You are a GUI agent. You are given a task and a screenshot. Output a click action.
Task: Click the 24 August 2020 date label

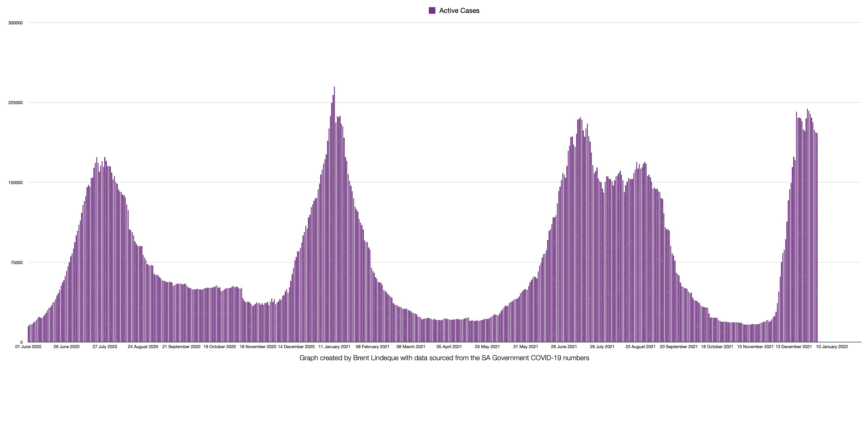(143, 347)
